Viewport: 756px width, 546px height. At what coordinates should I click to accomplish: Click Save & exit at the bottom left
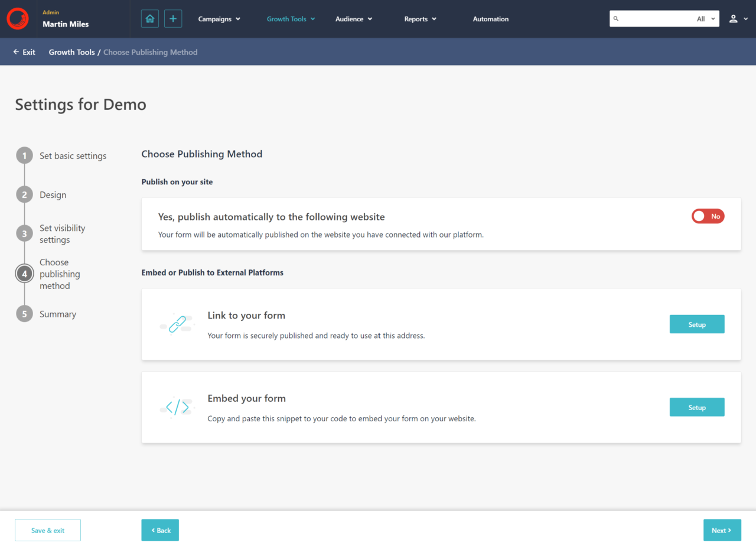(x=47, y=530)
